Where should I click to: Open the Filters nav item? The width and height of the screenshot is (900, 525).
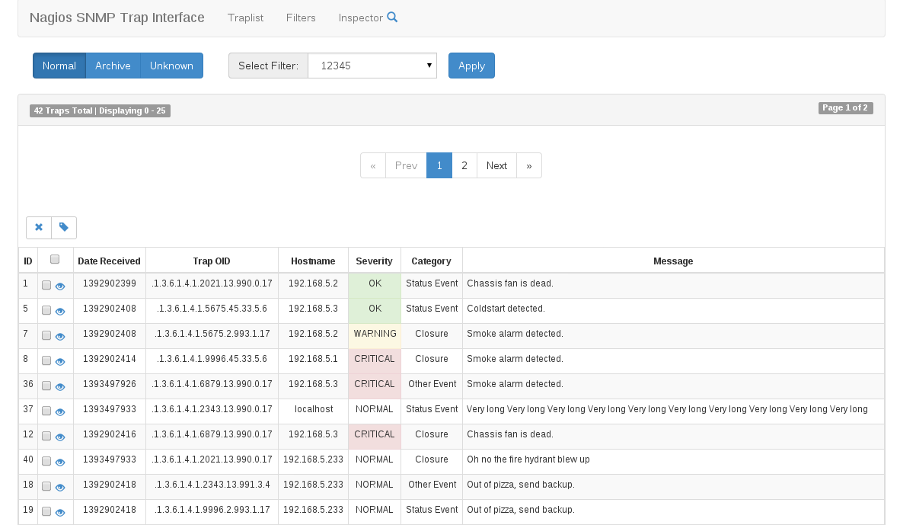[301, 18]
